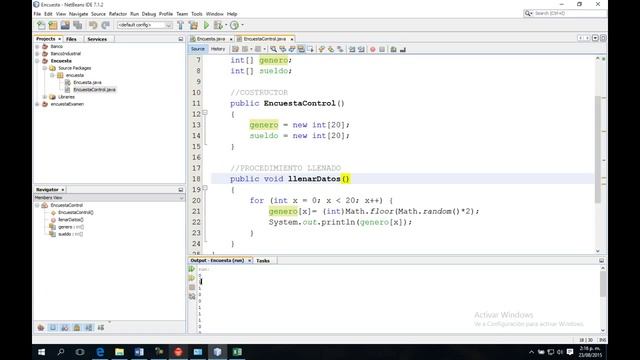Click the Shift Line Left editor icon
Viewport: 640px width, 360px height.
352,49
